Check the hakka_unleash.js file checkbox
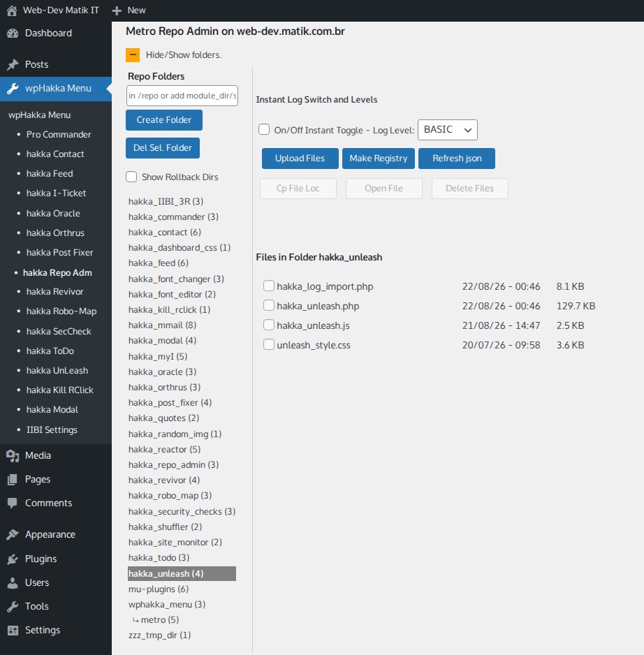 coord(269,325)
